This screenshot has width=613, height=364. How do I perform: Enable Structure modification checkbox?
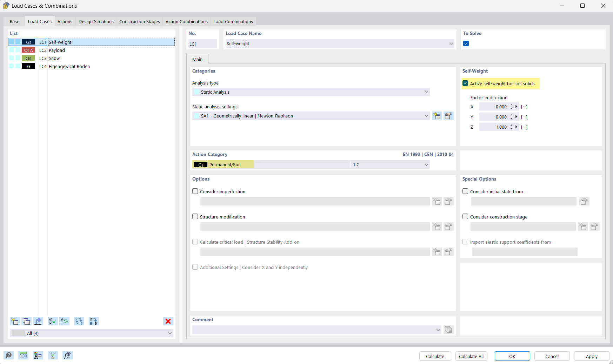pos(195,217)
